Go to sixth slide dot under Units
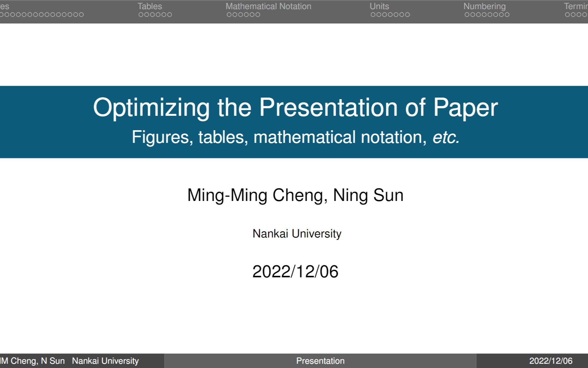 tap(402, 14)
